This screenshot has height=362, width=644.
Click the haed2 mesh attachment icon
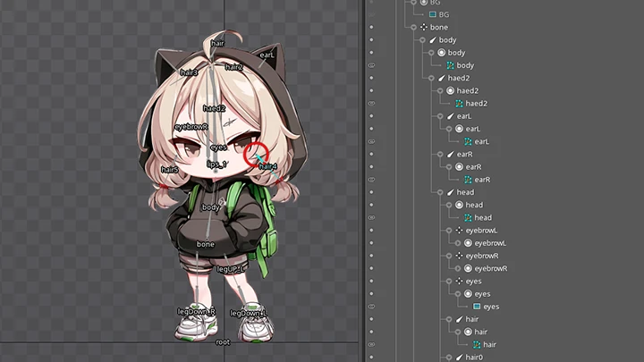pos(459,104)
